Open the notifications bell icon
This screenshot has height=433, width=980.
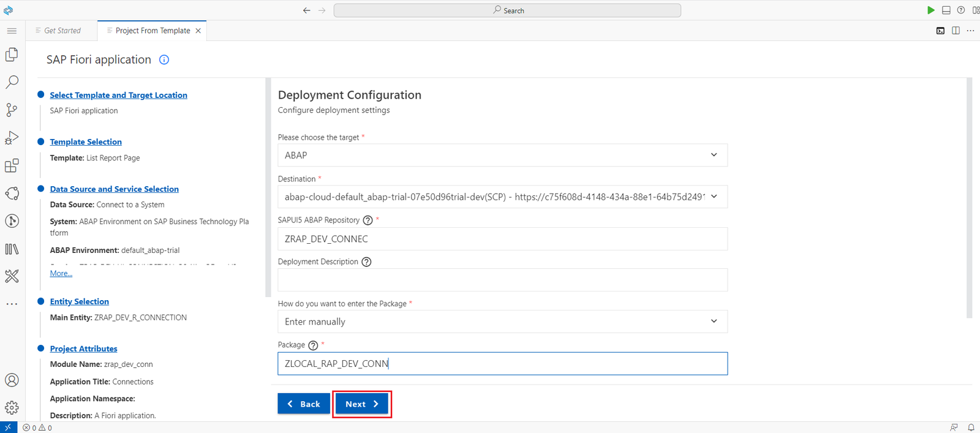(971, 427)
